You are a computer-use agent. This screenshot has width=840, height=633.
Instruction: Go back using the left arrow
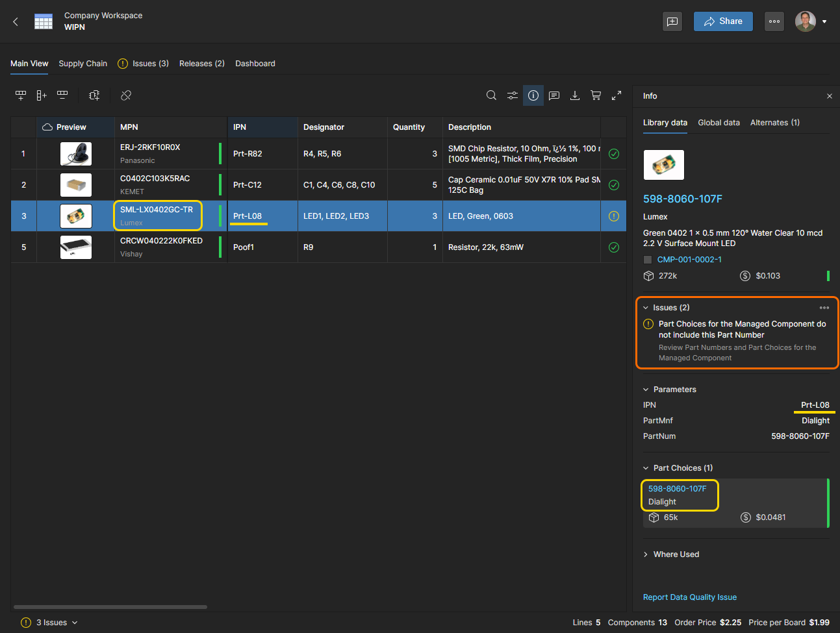click(x=16, y=21)
